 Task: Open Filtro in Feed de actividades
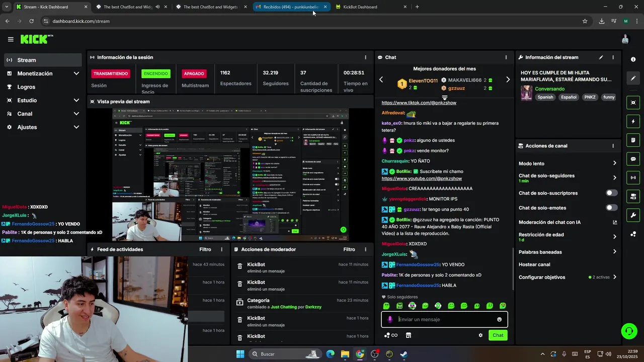205,249
